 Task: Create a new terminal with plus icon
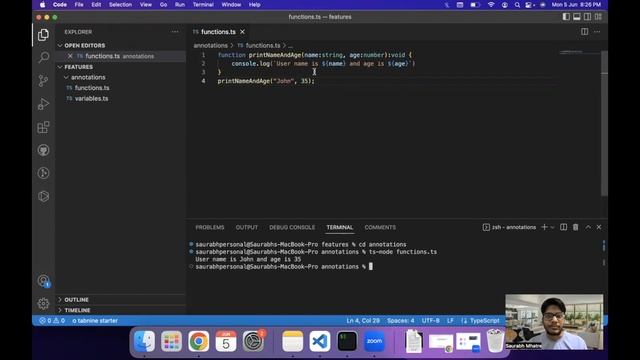point(544,227)
